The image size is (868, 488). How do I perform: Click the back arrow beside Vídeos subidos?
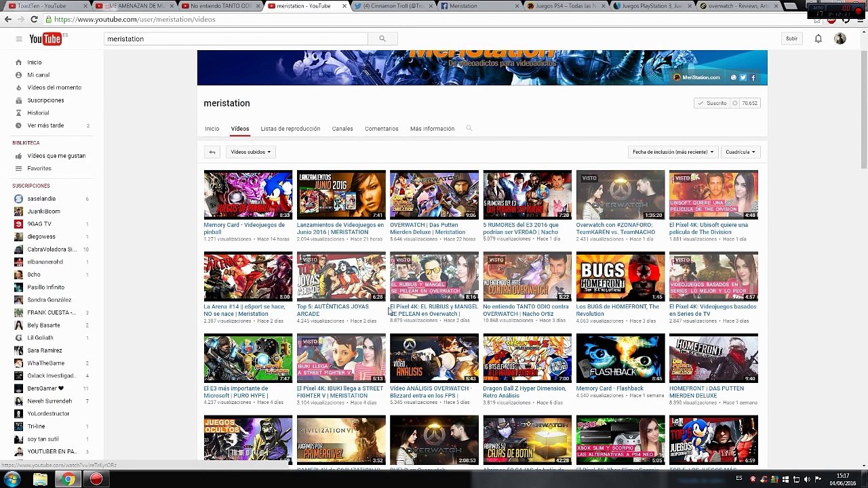212,152
